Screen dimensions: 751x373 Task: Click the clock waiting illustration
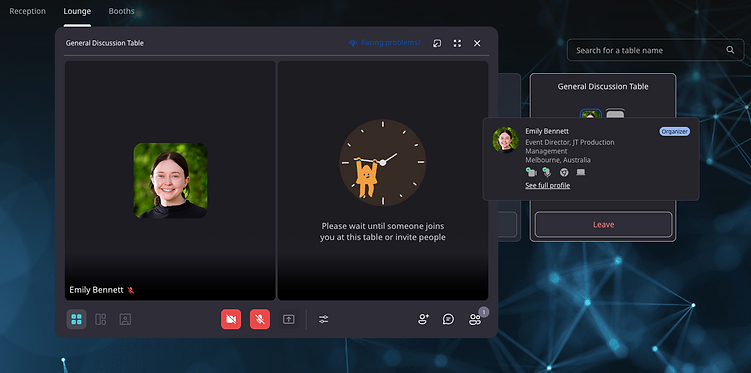point(383,163)
